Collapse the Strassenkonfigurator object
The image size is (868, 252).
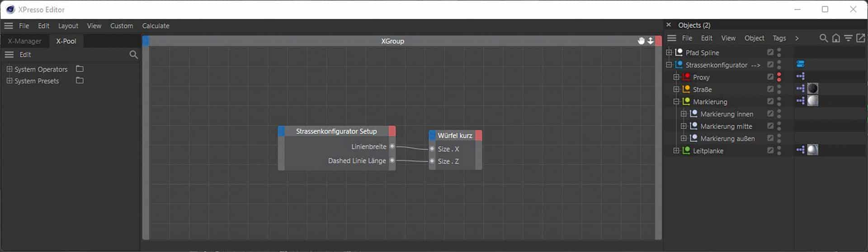(669, 65)
